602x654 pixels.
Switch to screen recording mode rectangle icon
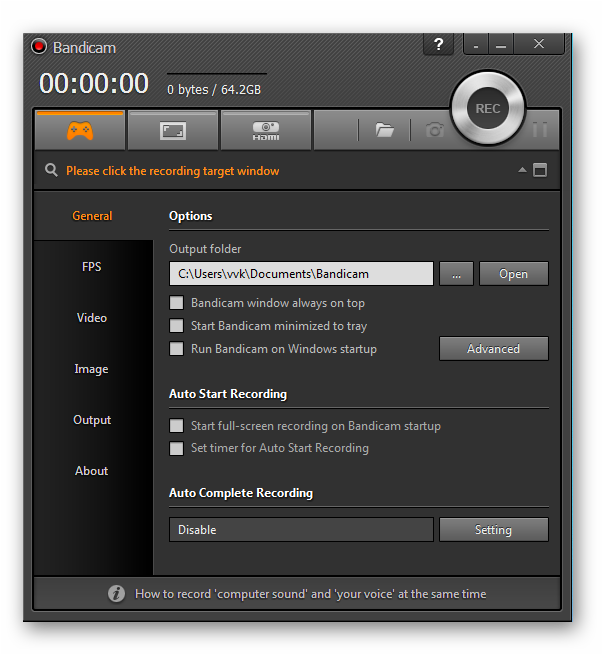point(173,131)
